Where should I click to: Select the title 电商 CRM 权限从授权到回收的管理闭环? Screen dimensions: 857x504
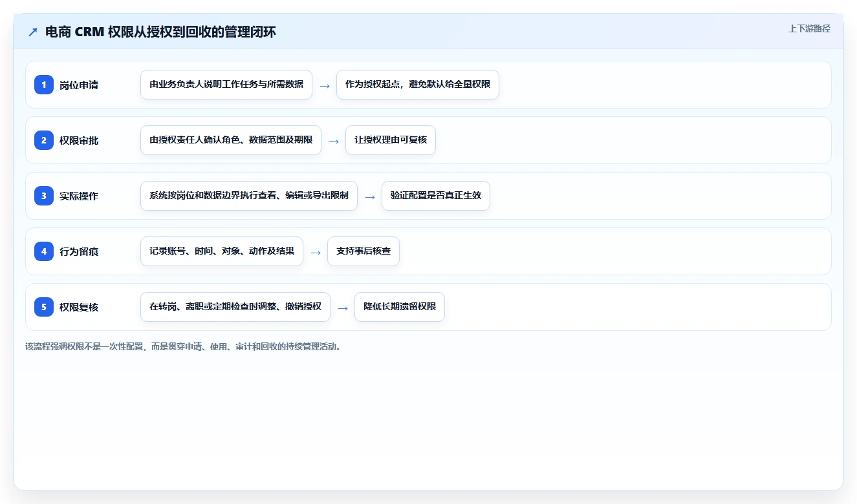[160, 32]
